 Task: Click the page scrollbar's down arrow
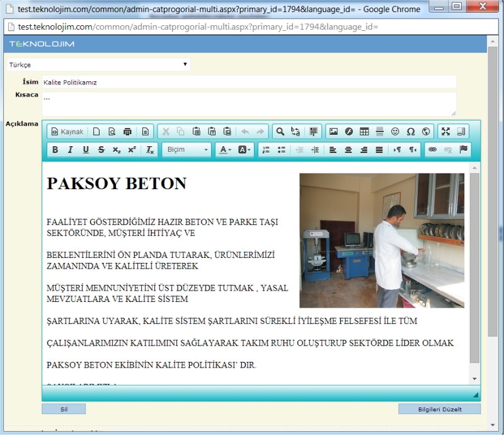point(493,425)
